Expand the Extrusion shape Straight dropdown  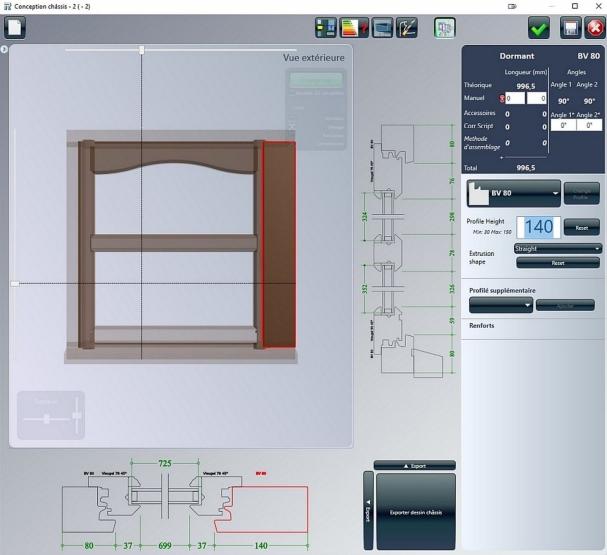(x=557, y=248)
